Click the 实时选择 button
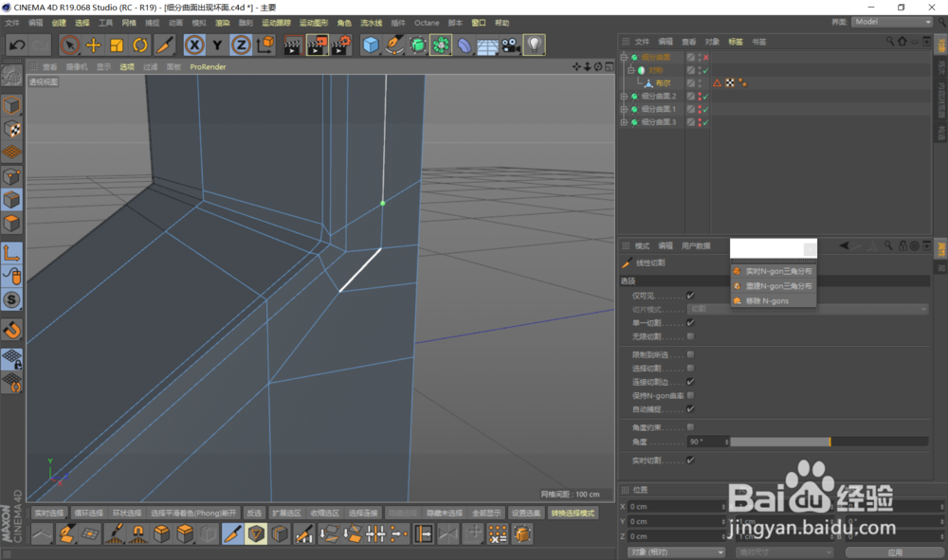This screenshot has width=948, height=560. click(x=49, y=513)
